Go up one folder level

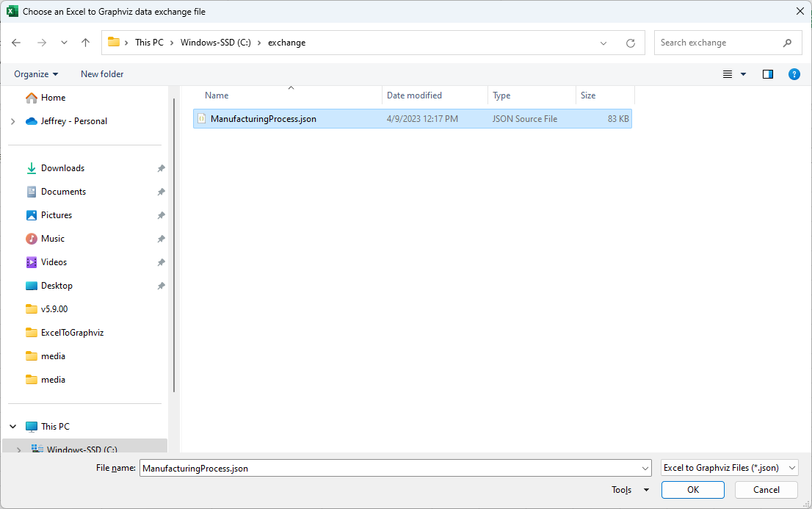coord(85,43)
